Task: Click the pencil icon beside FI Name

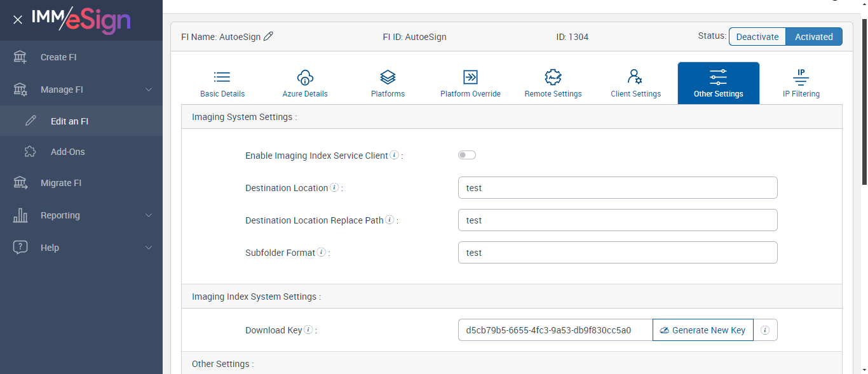Action: tap(268, 37)
